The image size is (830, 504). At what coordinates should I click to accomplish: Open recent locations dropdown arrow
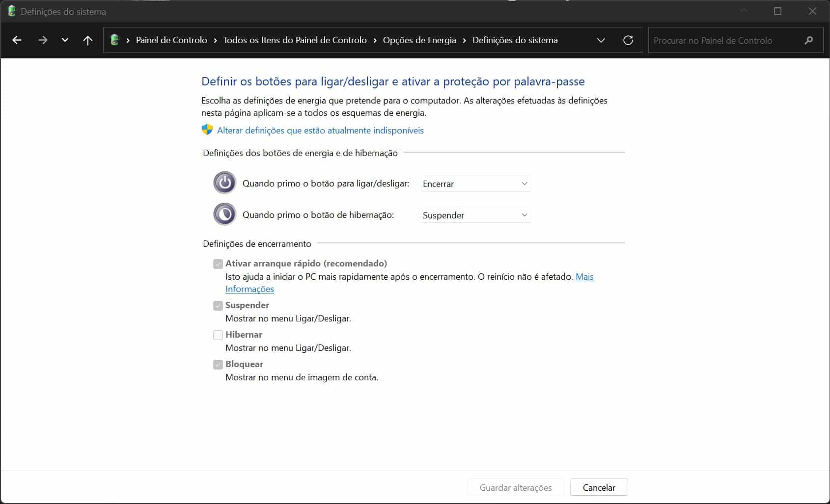pyautogui.click(x=65, y=40)
